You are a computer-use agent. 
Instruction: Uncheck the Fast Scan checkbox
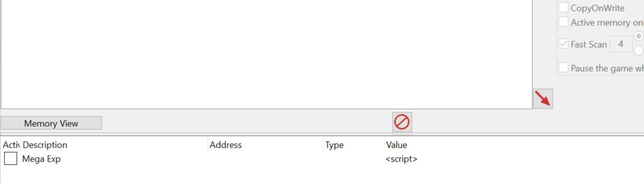tap(563, 44)
